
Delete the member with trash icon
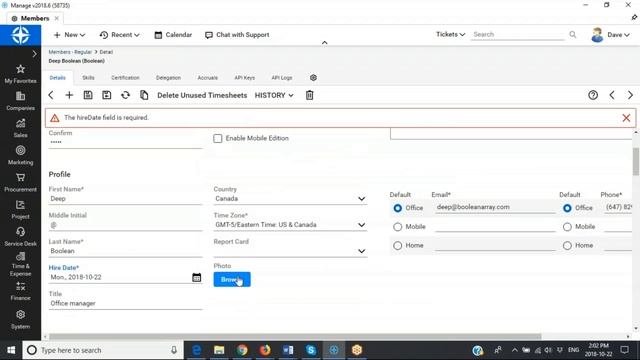pos(309,95)
